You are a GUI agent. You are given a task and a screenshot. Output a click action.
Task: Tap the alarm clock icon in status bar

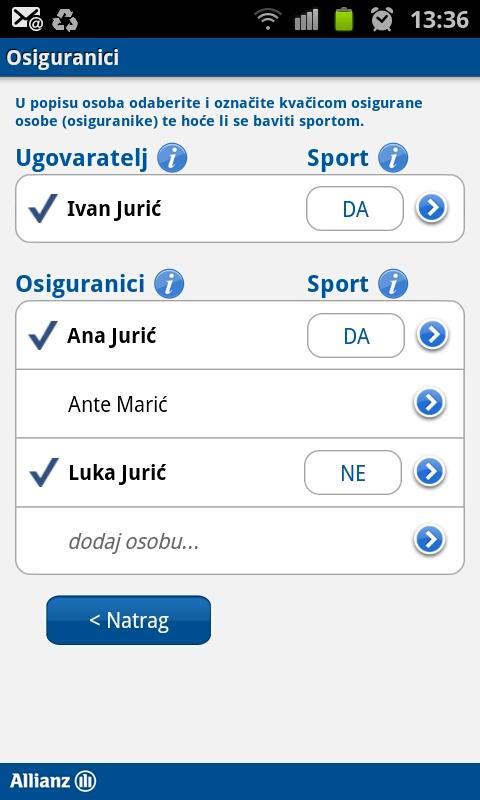(382, 19)
